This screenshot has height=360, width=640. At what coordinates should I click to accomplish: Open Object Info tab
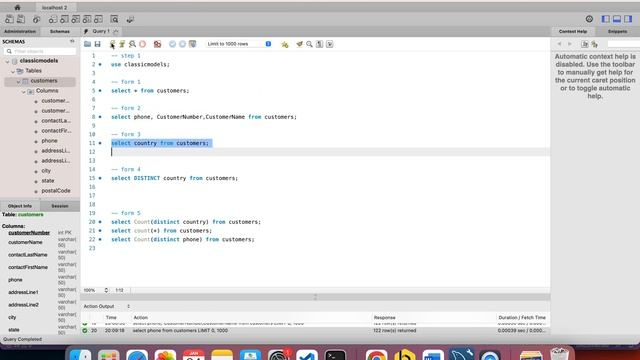tap(20, 206)
